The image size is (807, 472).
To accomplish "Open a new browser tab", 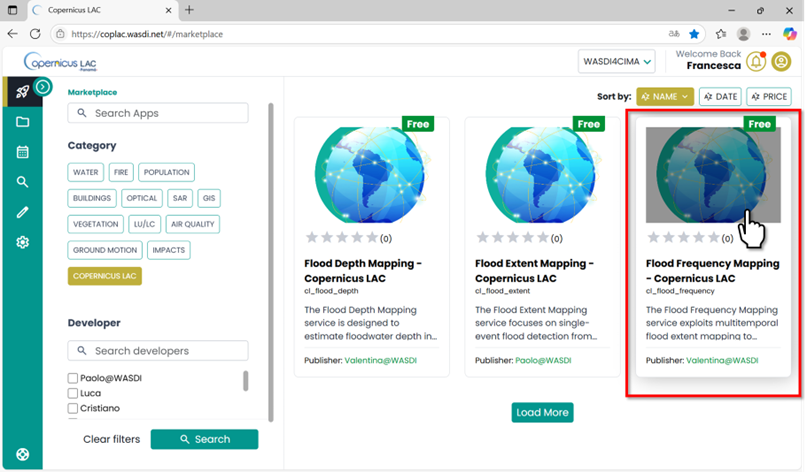I will [189, 10].
